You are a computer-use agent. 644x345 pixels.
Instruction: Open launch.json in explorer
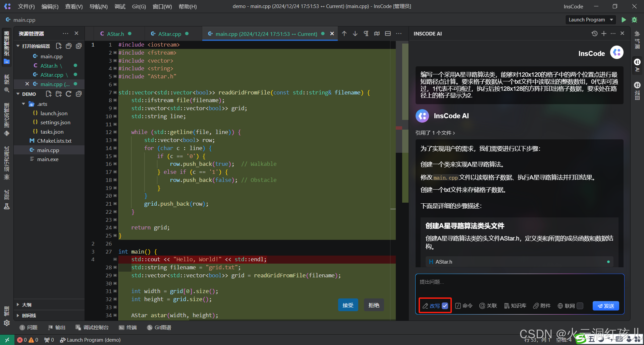(x=54, y=113)
